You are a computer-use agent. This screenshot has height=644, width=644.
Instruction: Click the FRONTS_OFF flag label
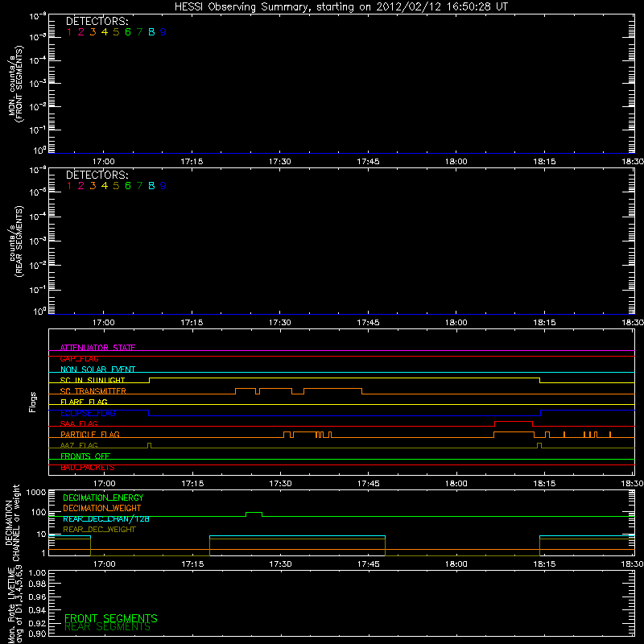pyautogui.click(x=85, y=456)
